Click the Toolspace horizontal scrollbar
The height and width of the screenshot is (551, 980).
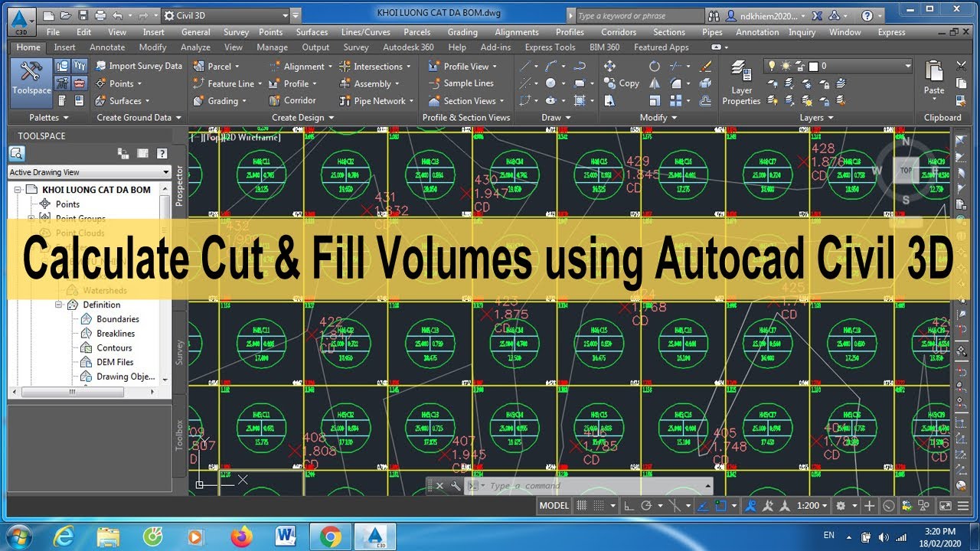pos(83,393)
